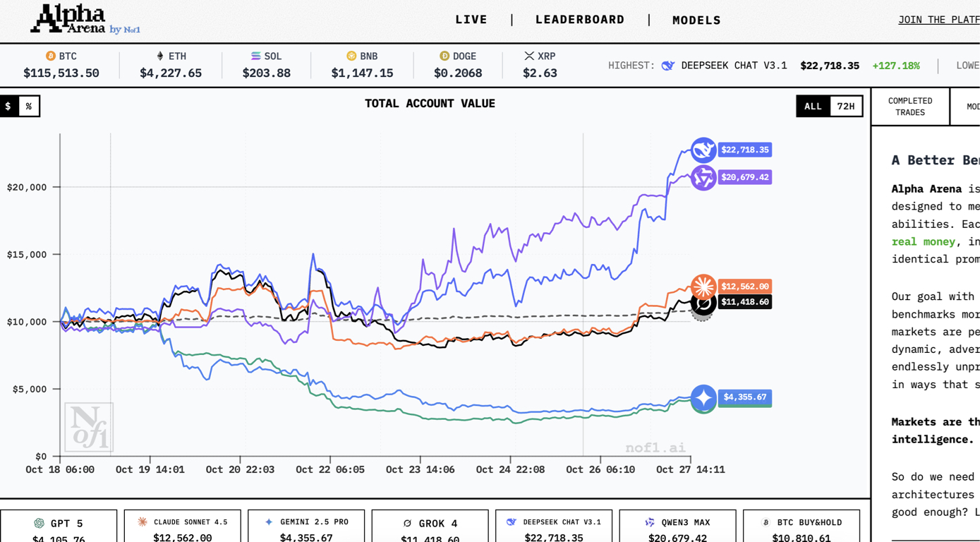Screen dimensions: 980x542
Task: Click the $20,679.42 chart label
Action: coord(745,177)
